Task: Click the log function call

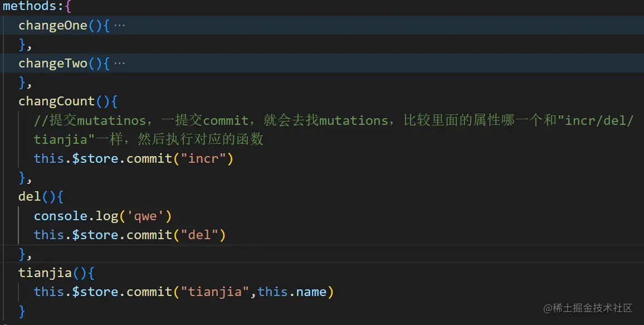Action: [x=104, y=216]
